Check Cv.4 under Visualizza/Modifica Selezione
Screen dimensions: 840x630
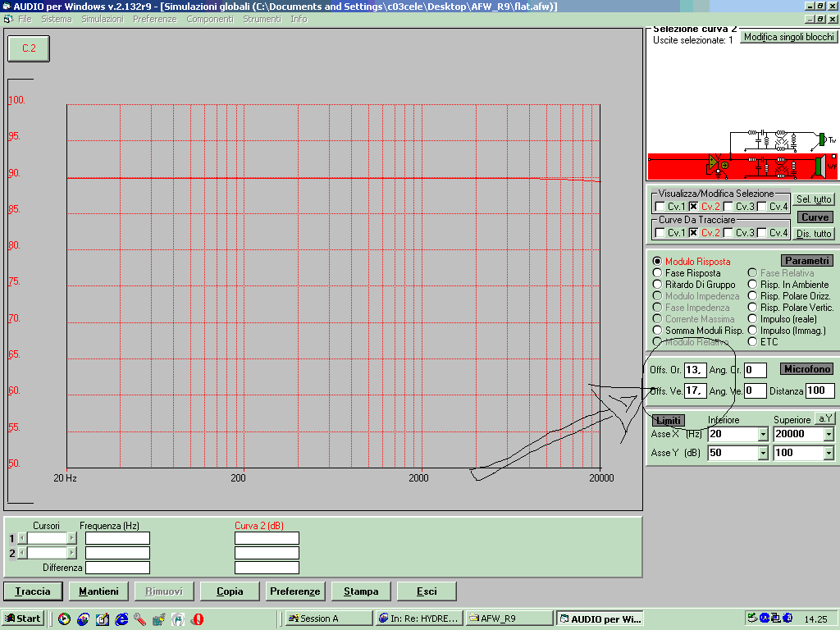pos(761,206)
